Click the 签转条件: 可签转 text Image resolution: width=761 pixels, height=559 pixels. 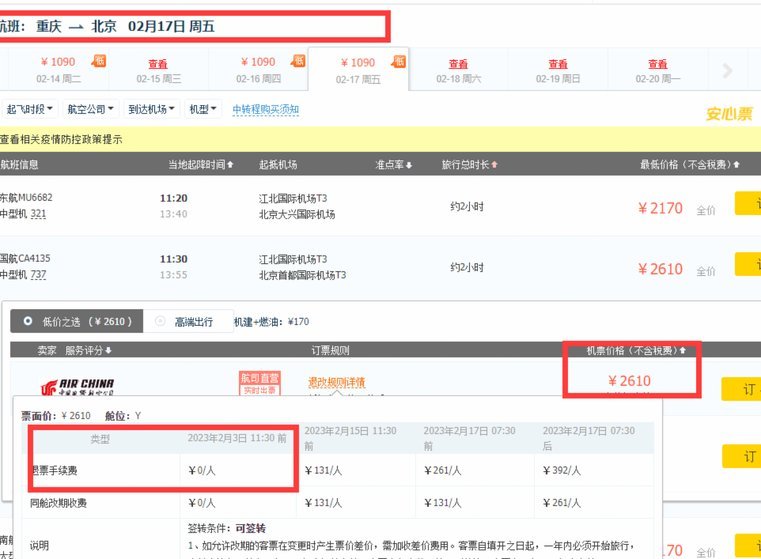coord(227,528)
